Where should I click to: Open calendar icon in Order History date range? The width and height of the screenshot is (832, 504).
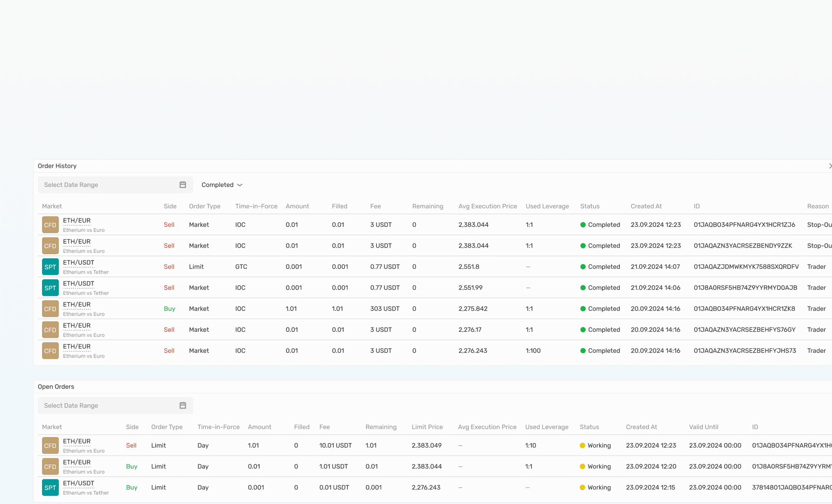(x=182, y=185)
